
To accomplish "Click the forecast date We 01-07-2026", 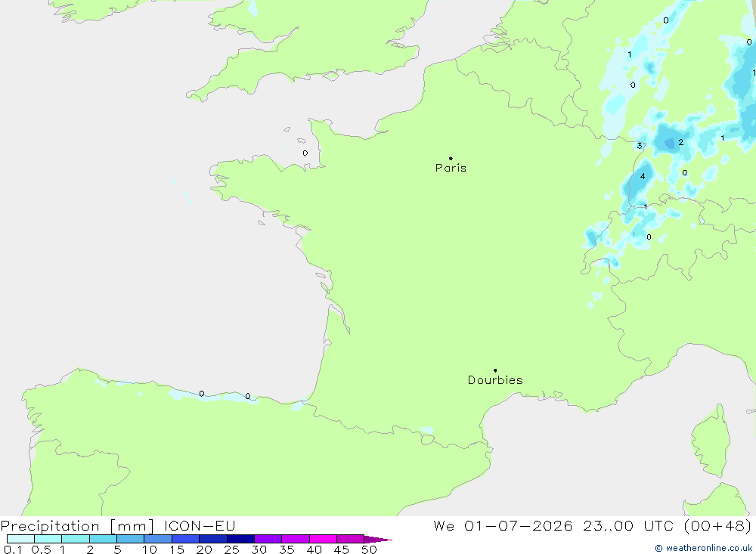I will pos(503,525).
